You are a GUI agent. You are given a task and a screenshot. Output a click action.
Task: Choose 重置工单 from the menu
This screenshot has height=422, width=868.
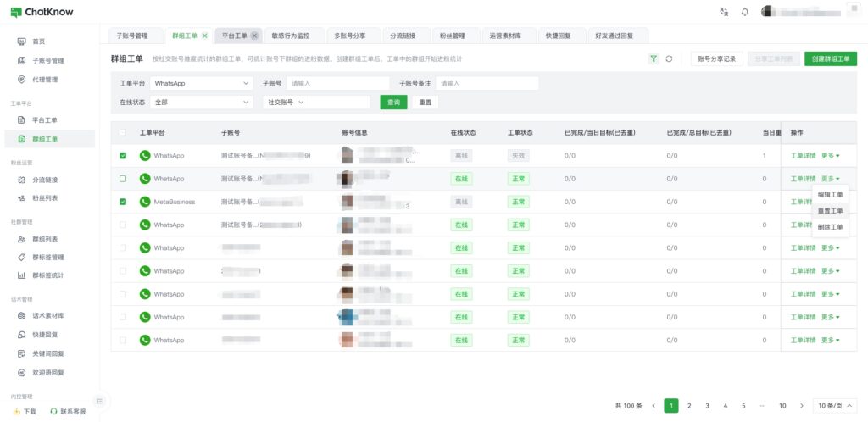(x=830, y=211)
